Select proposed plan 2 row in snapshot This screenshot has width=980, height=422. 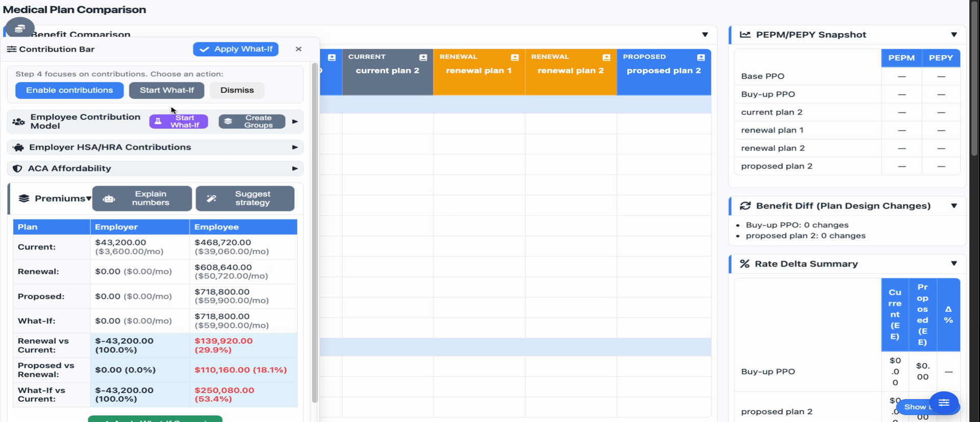pos(847,166)
